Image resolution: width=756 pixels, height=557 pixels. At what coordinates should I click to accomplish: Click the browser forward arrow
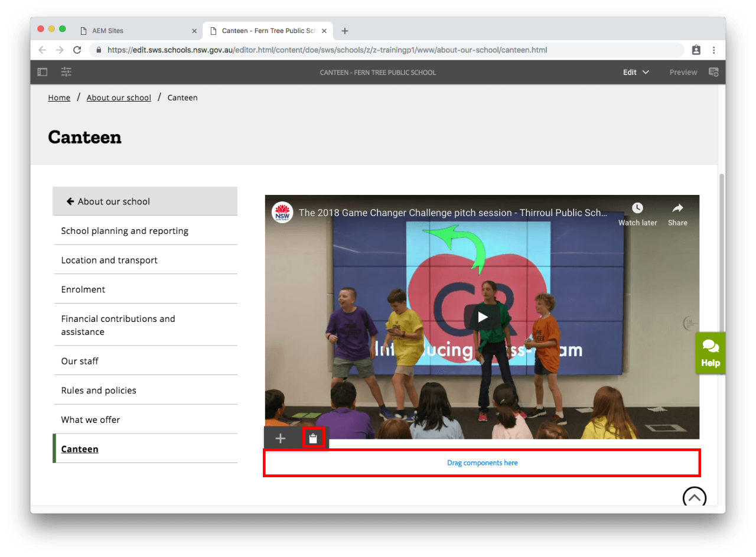pyautogui.click(x=60, y=50)
